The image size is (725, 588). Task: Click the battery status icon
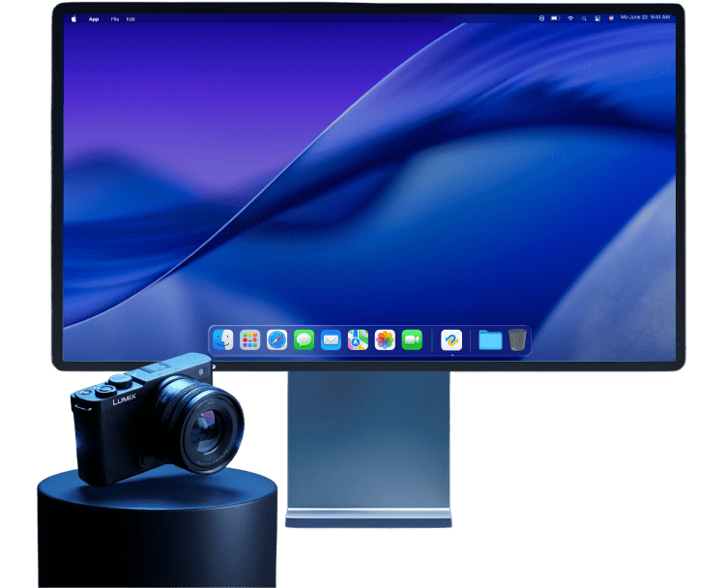(x=555, y=18)
